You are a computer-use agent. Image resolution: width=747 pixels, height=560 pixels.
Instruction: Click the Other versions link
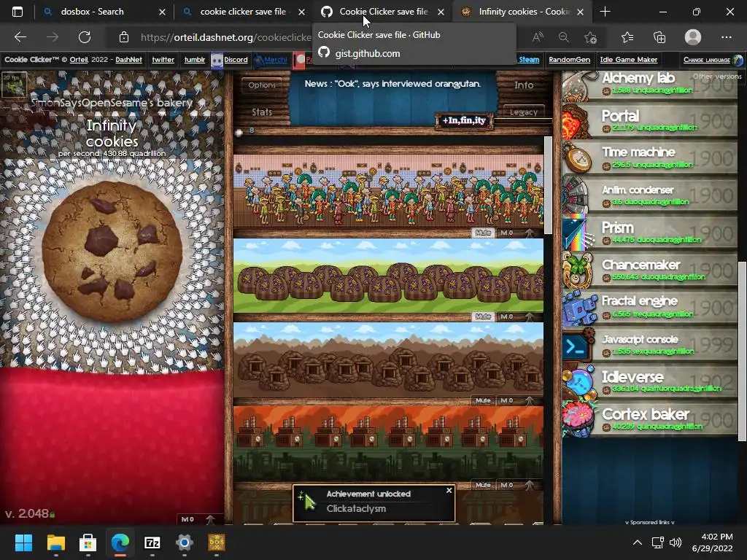tap(717, 76)
